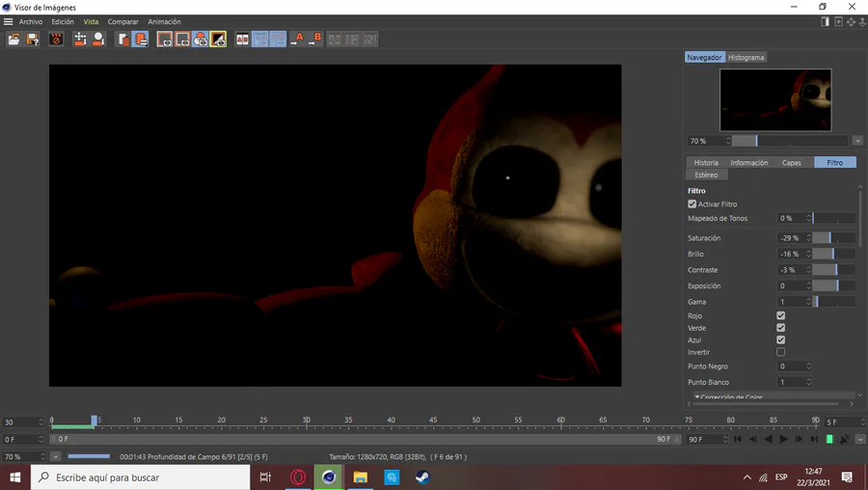Click the Navegador zoom slider

click(790, 141)
